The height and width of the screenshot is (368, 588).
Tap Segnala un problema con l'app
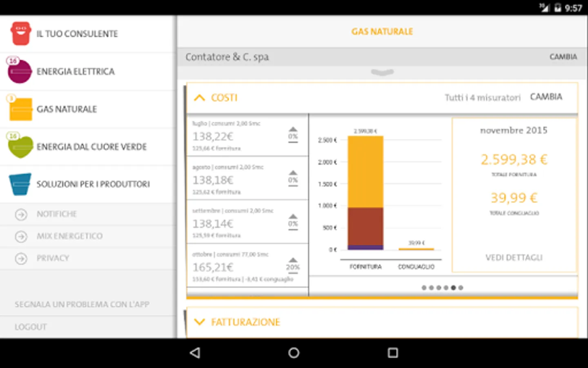[82, 305]
